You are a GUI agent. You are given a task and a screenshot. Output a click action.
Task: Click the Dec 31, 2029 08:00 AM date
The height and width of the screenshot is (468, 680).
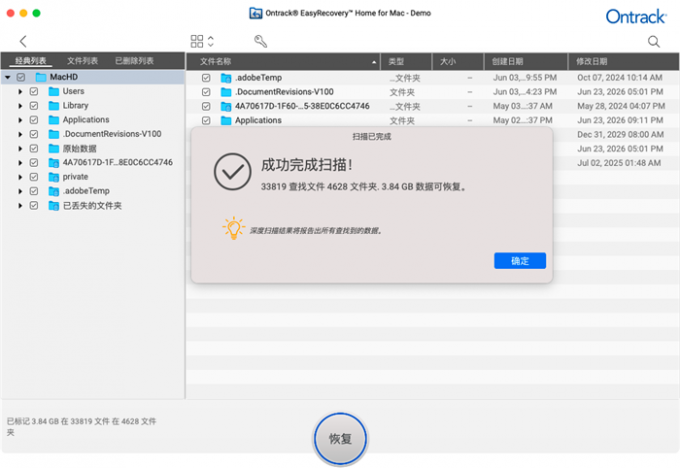click(x=621, y=134)
